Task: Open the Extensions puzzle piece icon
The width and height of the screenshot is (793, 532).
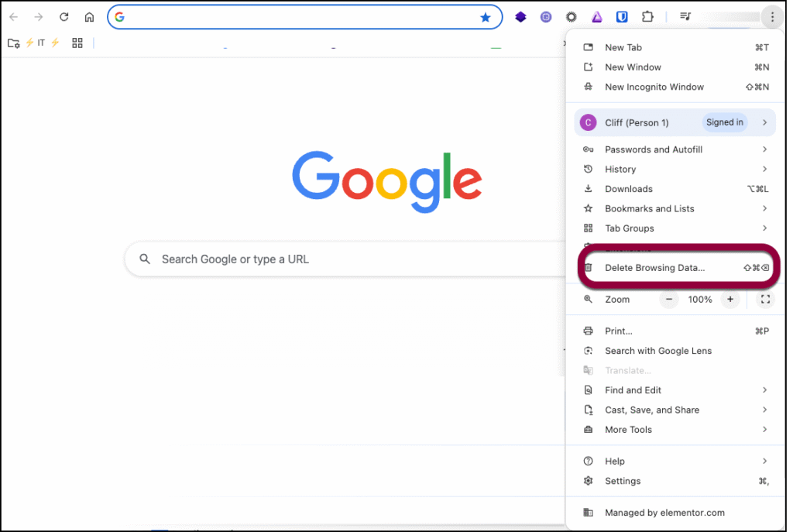Action: coord(648,17)
